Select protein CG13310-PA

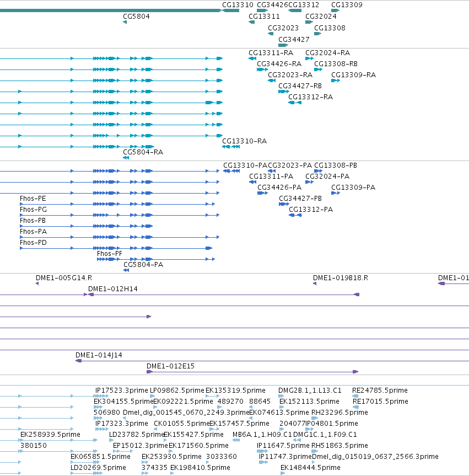tap(245, 165)
